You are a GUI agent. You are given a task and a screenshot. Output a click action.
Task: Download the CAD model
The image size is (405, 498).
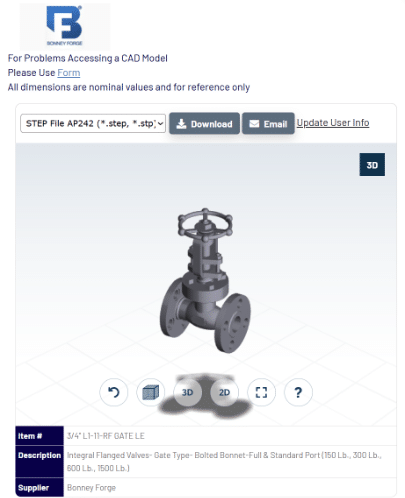pyautogui.click(x=204, y=124)
